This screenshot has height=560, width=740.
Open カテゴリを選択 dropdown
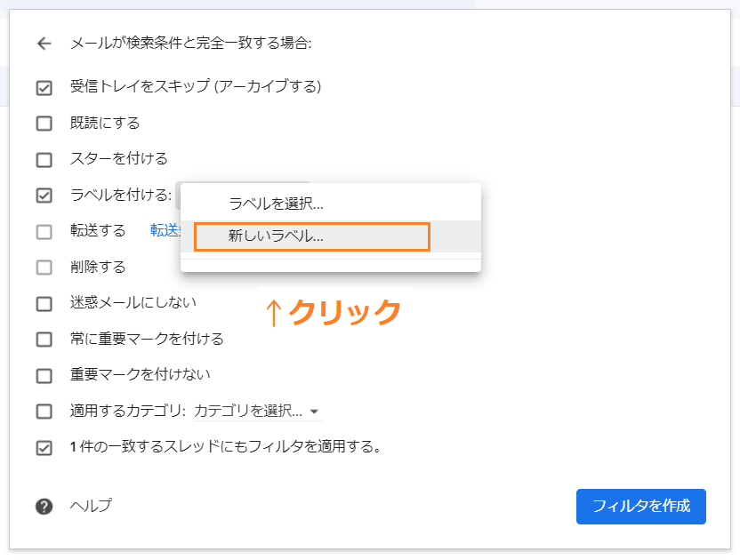click(x=258, y=411)
